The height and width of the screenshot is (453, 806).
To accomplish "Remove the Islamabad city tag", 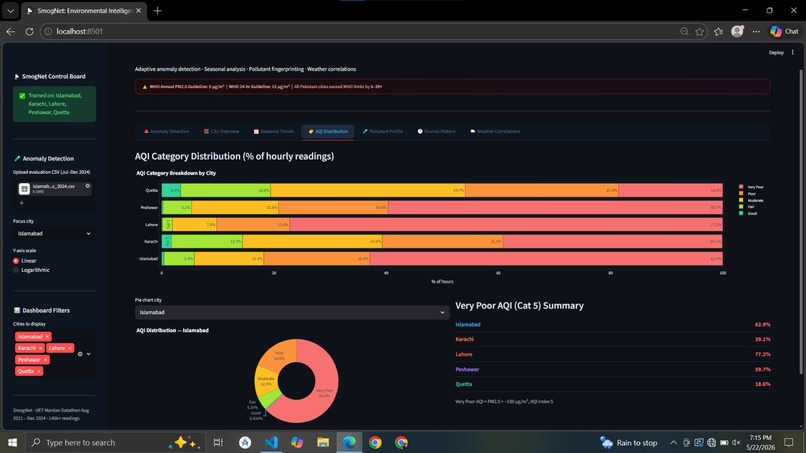I will pyautogui.click(x=47, y=337).
